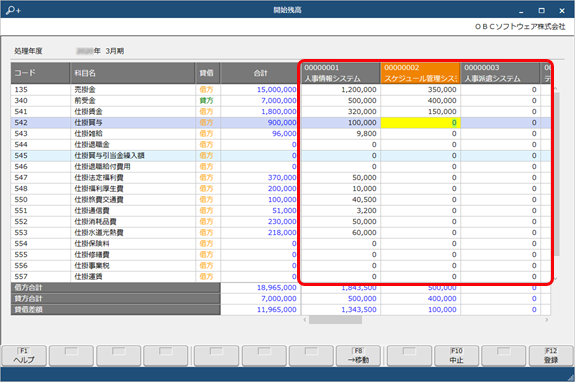The width and height of the screenshot is (575, 382).
Task: Click the vertical scrollbar thumb
Action: (557, 174)
